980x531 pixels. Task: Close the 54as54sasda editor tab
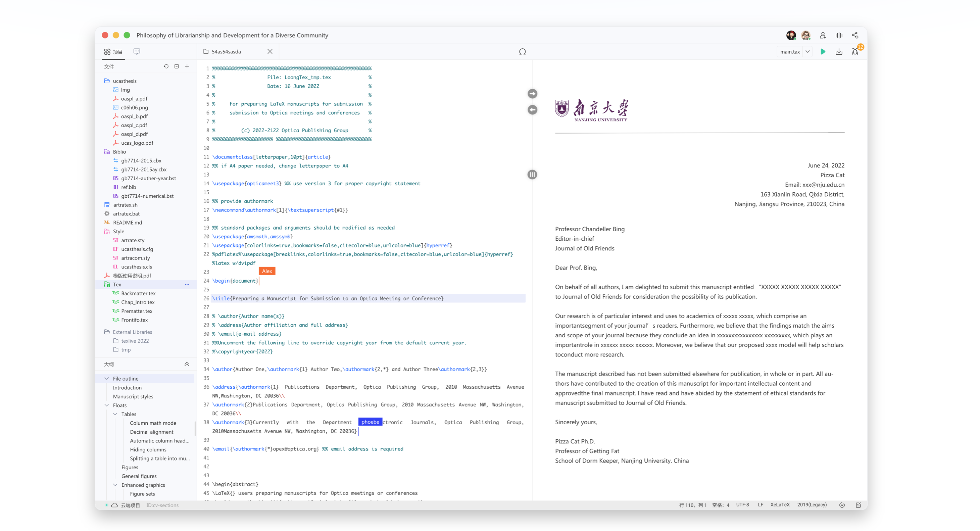click(x=270, y=52)
